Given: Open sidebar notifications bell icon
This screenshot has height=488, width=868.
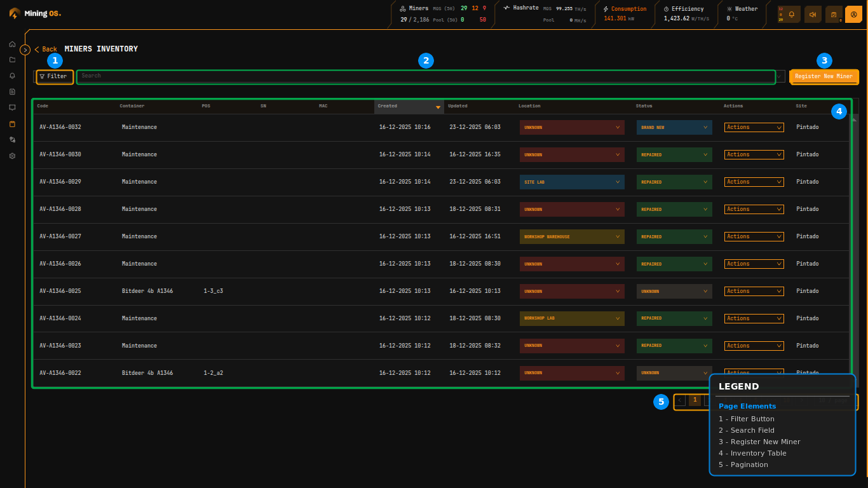Looking at the screenshot, I should 11,76.
